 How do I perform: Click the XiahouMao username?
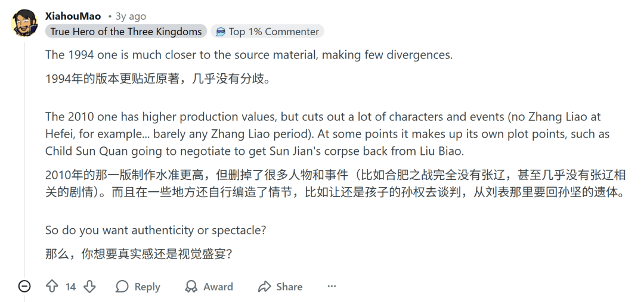(x=73, y=16)
